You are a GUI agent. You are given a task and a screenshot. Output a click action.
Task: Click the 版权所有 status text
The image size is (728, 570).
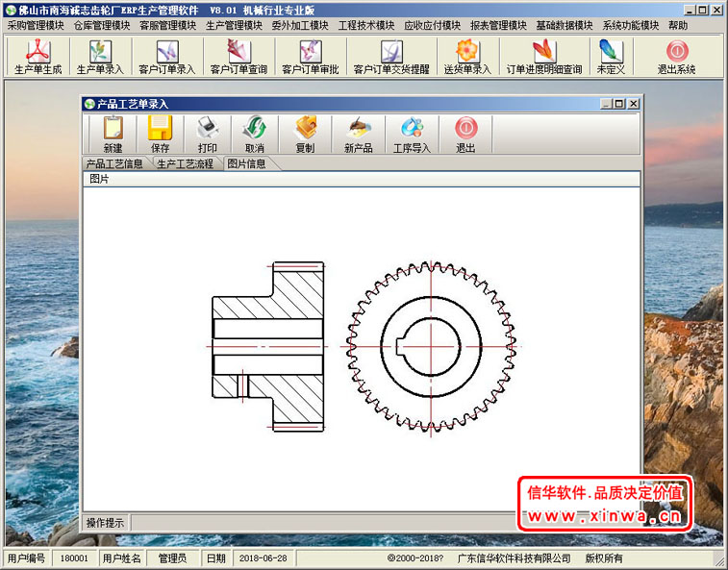point(604,558)
